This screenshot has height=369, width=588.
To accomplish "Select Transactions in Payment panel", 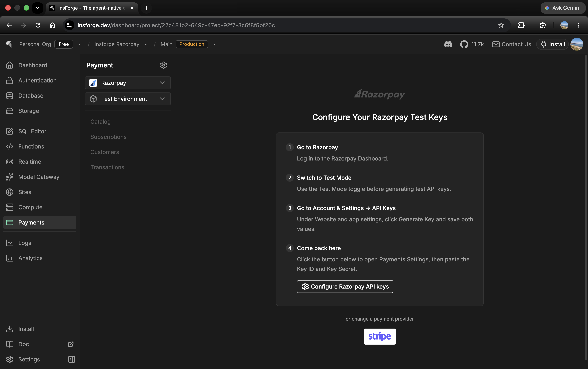I will [107, 167].
